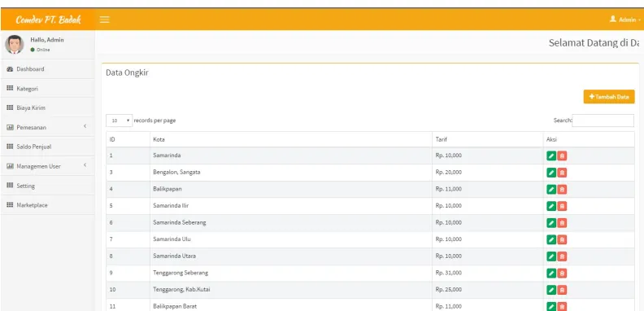The height and width of the screenshot is (311, 644).
Task: Toggle the hamburger sidebar menu icon
Action: pyautogui.click(x=105, y=20)
